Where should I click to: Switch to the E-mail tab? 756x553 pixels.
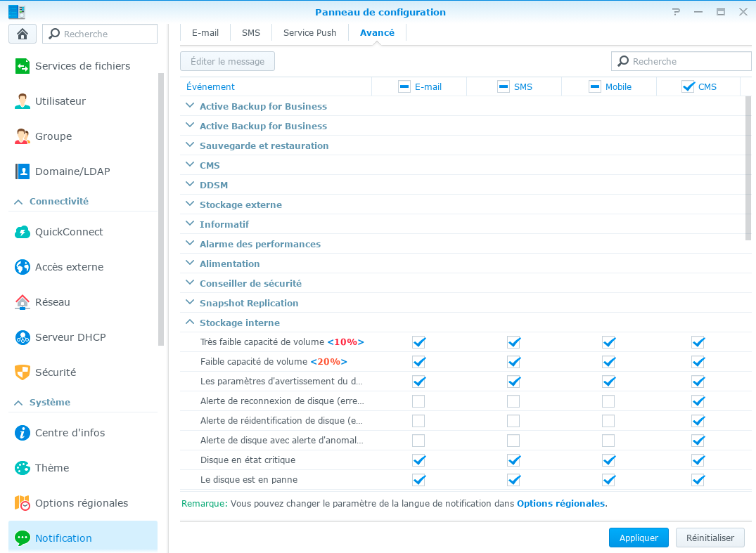coord(205,33)
